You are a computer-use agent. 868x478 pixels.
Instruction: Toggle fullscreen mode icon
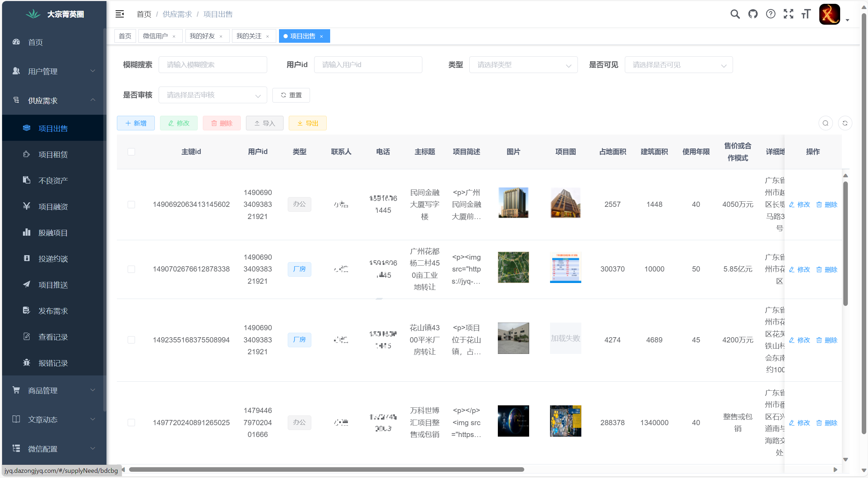point(788,14)
